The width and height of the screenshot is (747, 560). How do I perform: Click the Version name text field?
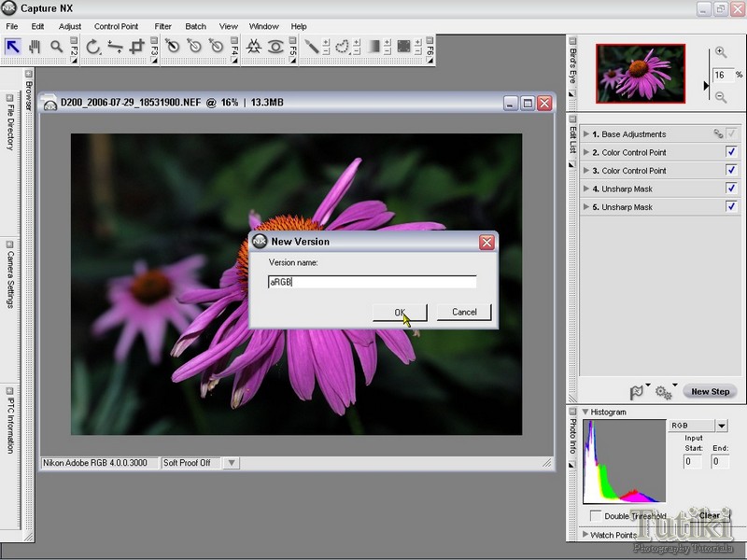pos(372,282)
